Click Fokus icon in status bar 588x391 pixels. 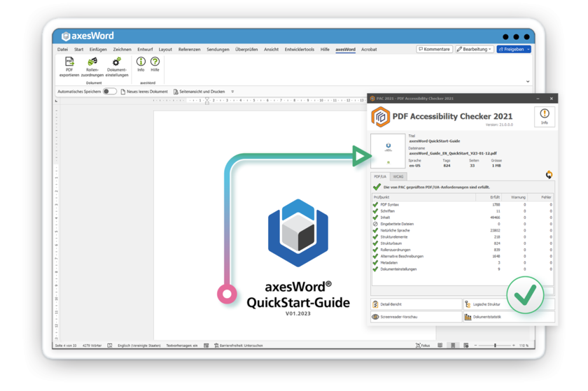tap(423, 346)
